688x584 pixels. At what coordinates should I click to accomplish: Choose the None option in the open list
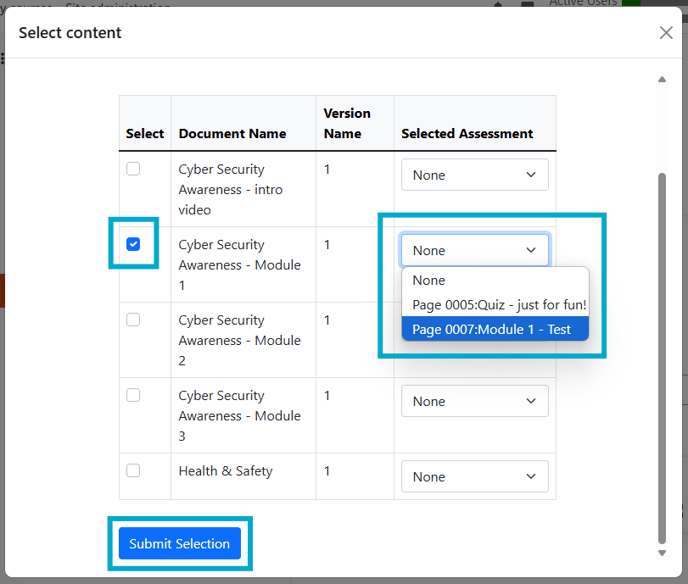495,280
